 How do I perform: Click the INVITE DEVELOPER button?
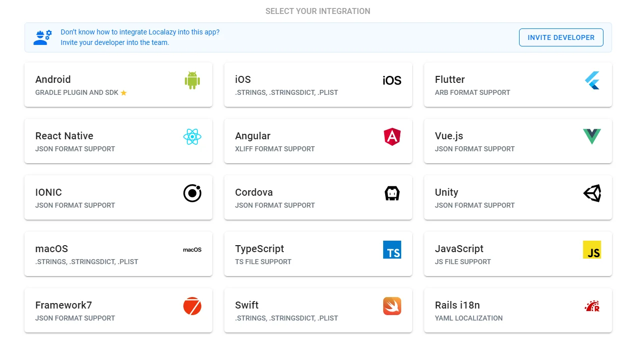coord(561,37)
